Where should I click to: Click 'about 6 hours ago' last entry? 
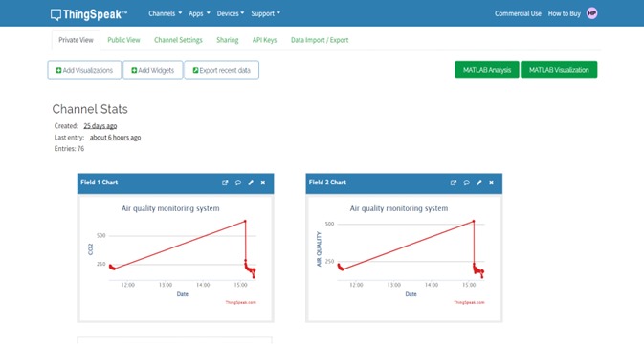click(115, 138)
